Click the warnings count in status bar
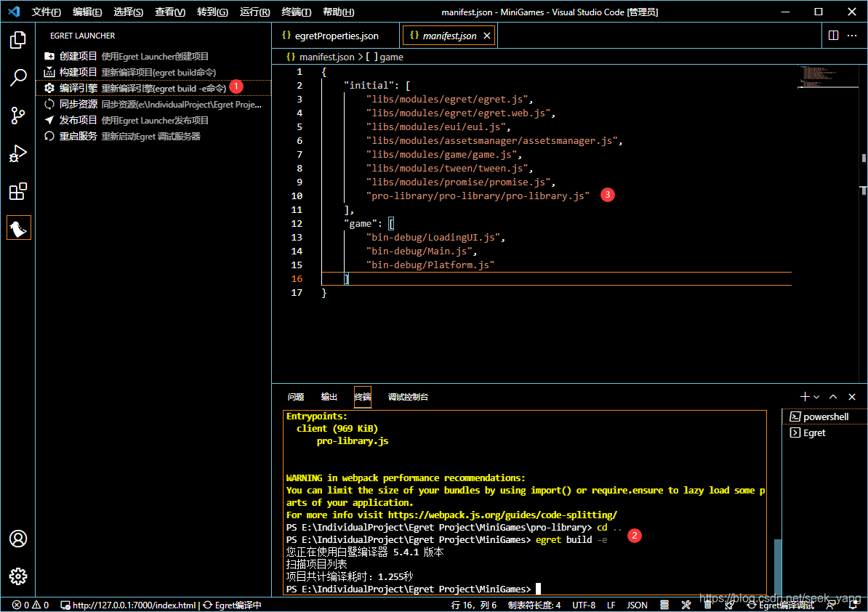This screenshot has width=868, height=612. click(41, 605)
